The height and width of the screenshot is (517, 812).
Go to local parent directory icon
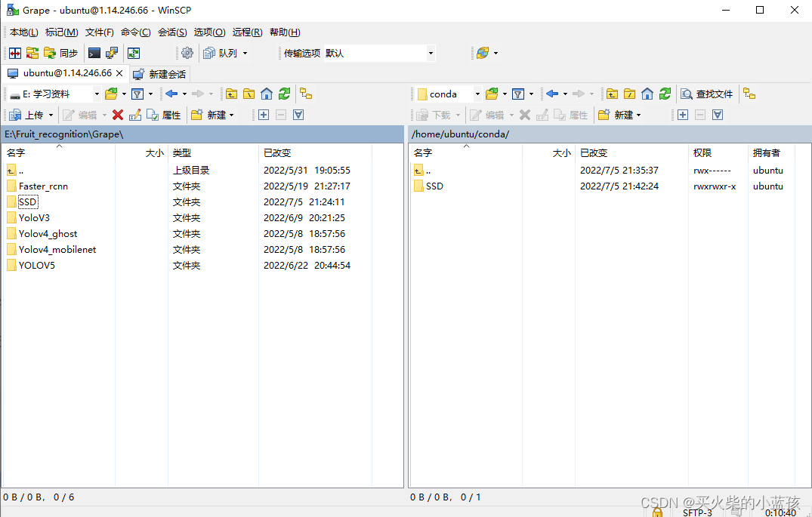tap(231, 94)
